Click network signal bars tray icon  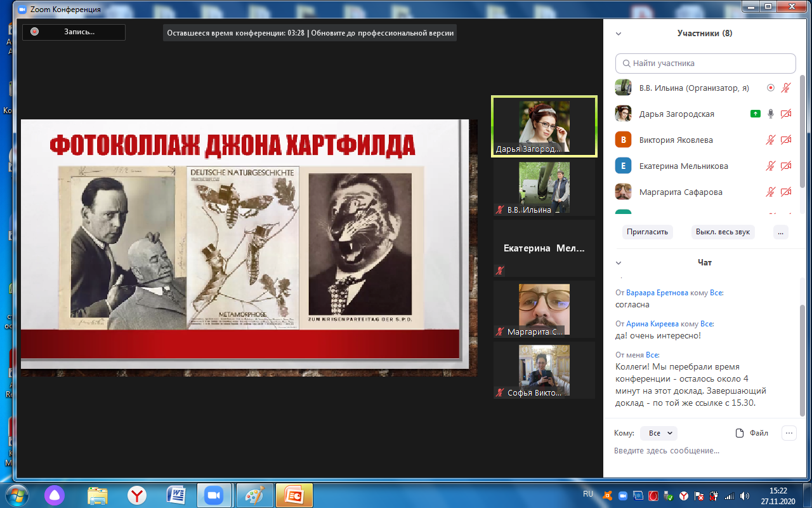[x=729, y=495]
